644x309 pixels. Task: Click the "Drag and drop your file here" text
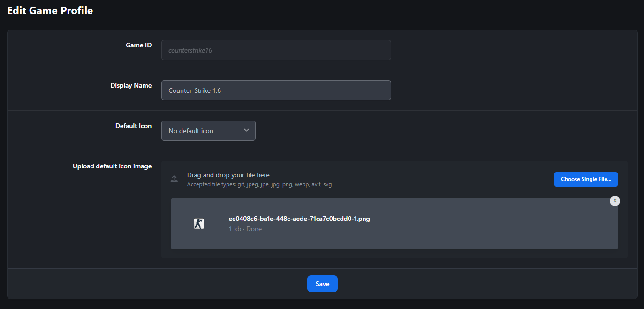228,175
